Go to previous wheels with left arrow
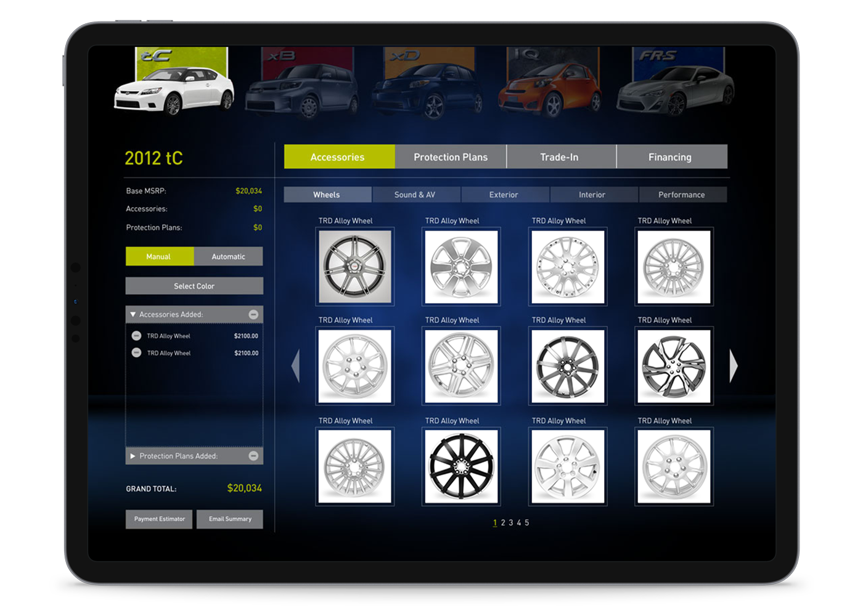This screenshot has height=616, width=863. (x=295, y=366)
